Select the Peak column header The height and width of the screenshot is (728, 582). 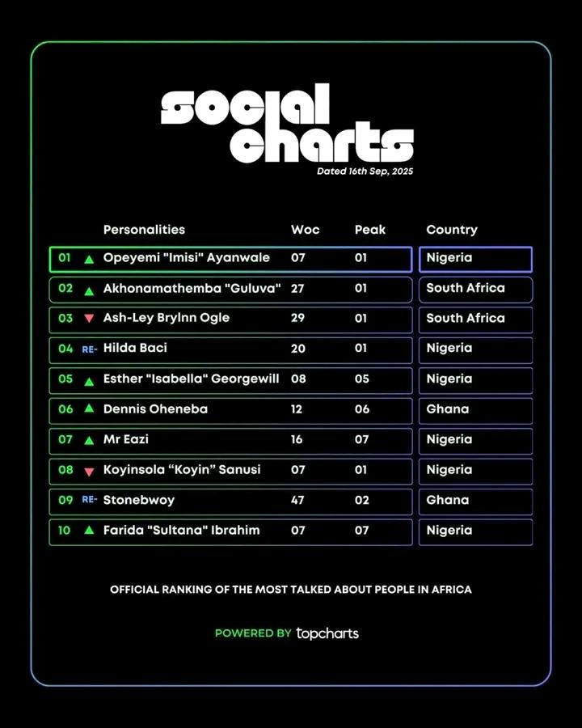370,230
